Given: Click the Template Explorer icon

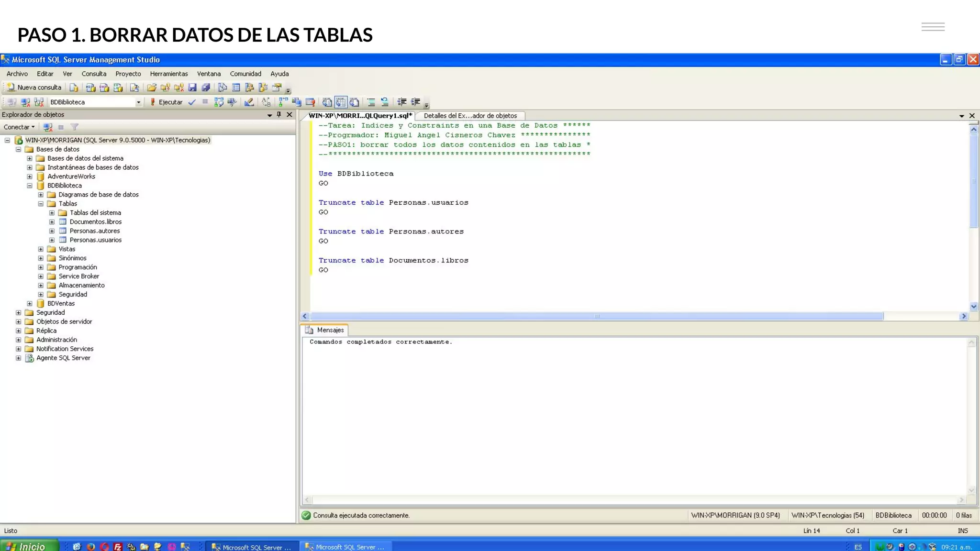Looking at the screenshot, I should click(263, 88).
